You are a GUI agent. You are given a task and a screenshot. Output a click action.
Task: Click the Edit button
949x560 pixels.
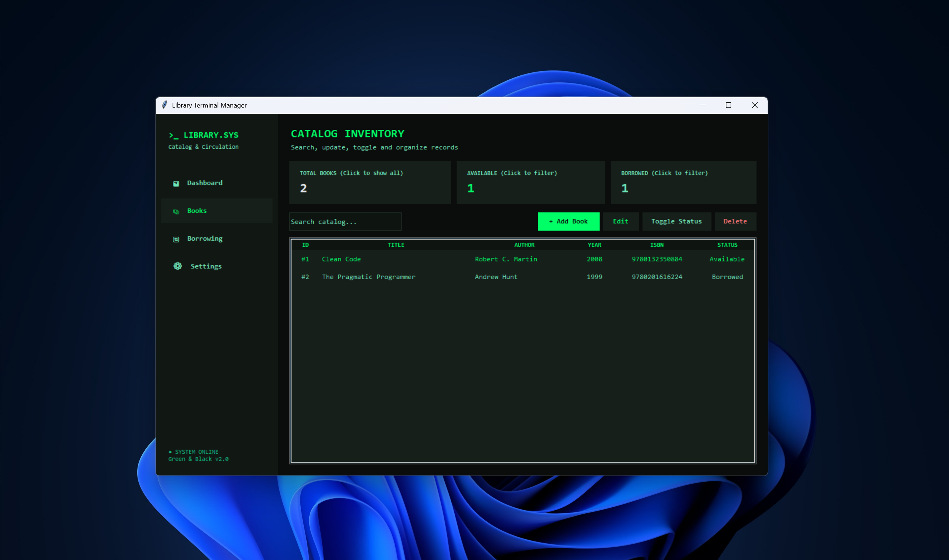pyautogui.click(x=620, y=221)
